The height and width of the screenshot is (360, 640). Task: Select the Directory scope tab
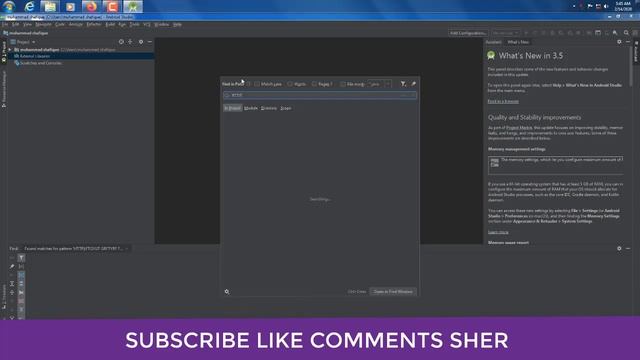point(269,108)
